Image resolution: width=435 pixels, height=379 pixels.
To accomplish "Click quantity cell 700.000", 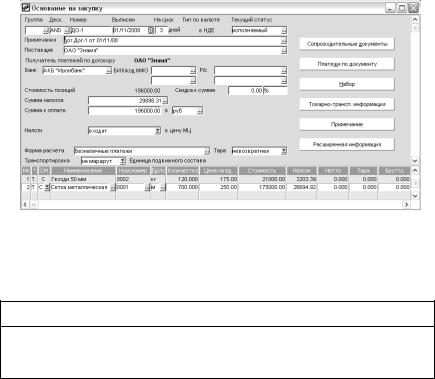I will coord(182,187).
